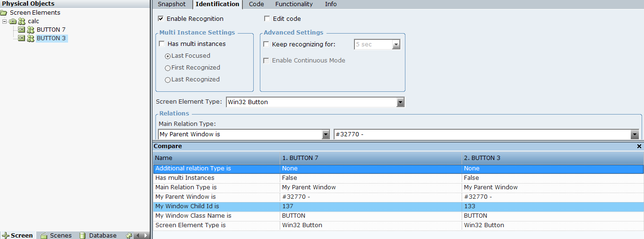Enable the Edit code checkbox
Viewport: 644px width, 239px height.
(x=267, y=19)
